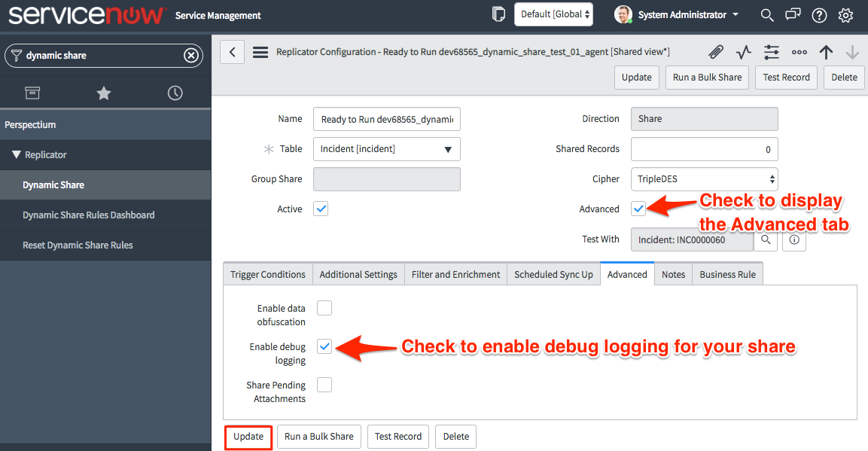Click the bottom Update button
868x451 pixels.
point(248,437)
